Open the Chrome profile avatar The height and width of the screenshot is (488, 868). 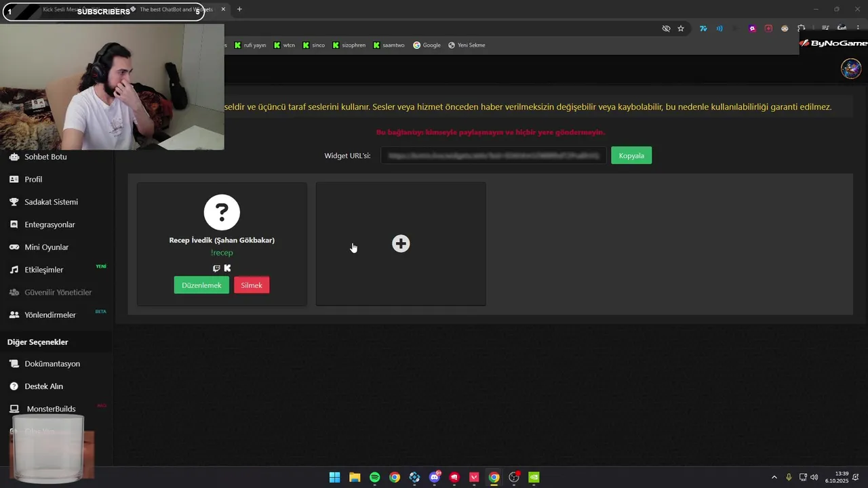pos(842,28)
